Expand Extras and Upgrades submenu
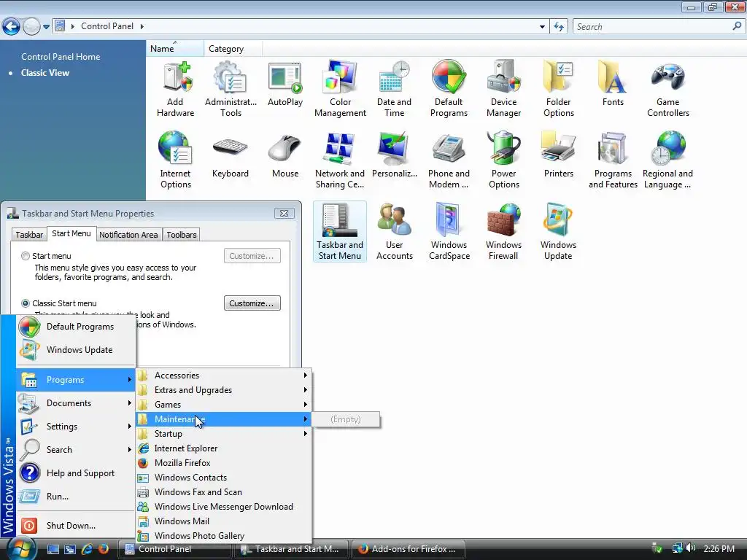This screenshot has width=747, height=560. pos(224,390)
